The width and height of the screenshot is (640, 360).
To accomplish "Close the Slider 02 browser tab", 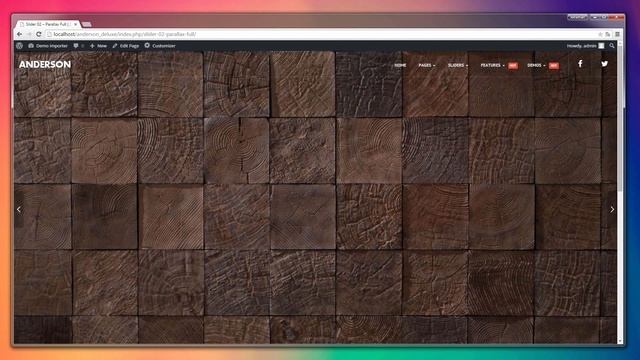I will (x=75, y=24).
